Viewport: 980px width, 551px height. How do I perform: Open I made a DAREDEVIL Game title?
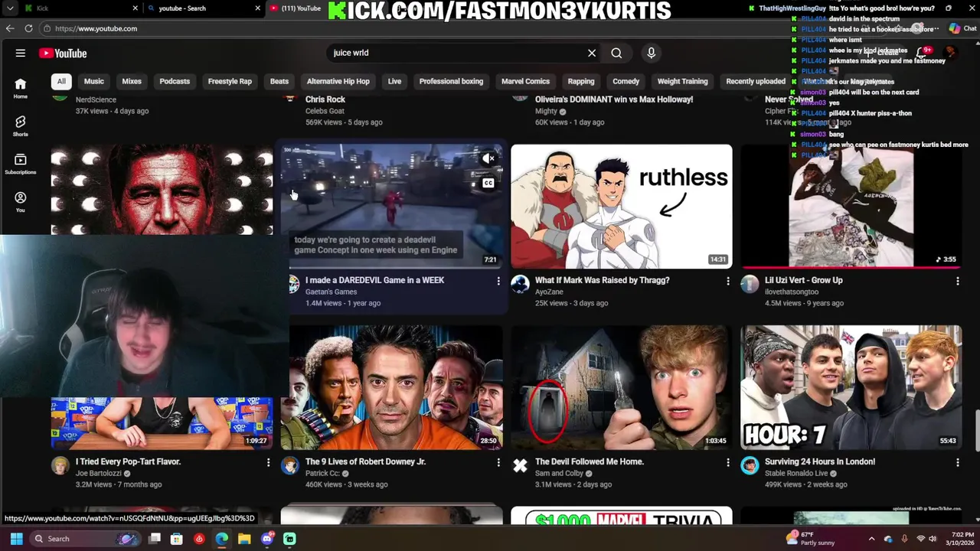pos(374,280)
